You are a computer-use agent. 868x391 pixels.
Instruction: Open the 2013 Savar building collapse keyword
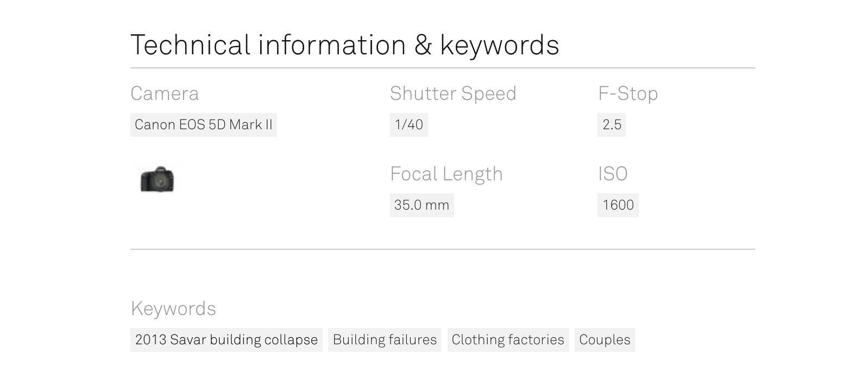pos(226,340)
